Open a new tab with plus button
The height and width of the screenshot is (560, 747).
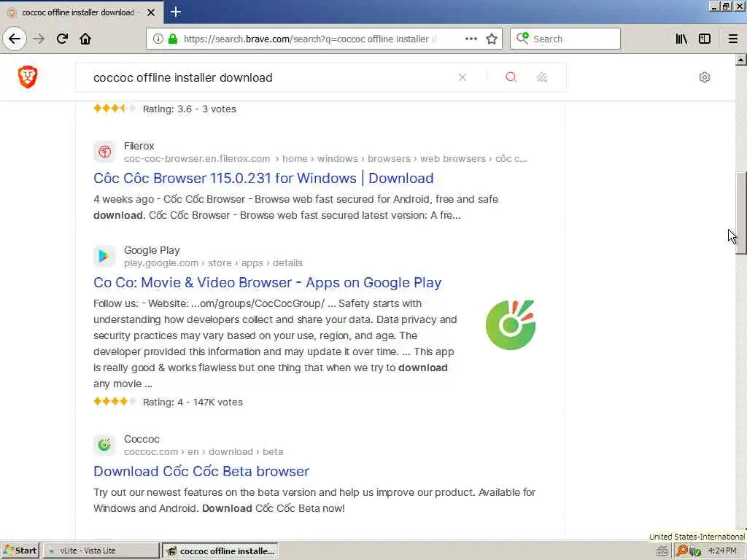(x=176, y=12)
